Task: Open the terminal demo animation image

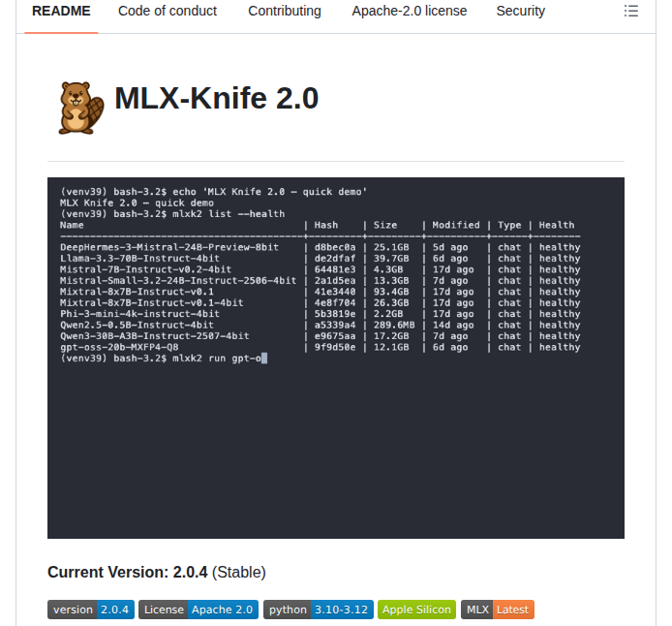Action: (x=336, y=358)
